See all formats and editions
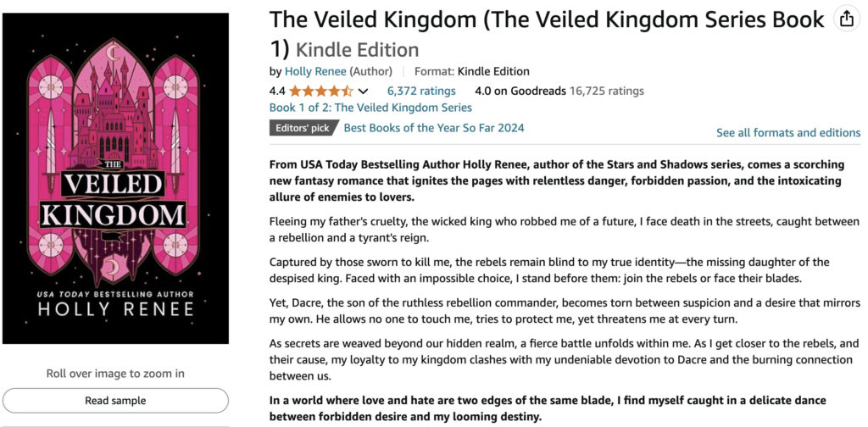The image size is (868, 427). point(787,132)
